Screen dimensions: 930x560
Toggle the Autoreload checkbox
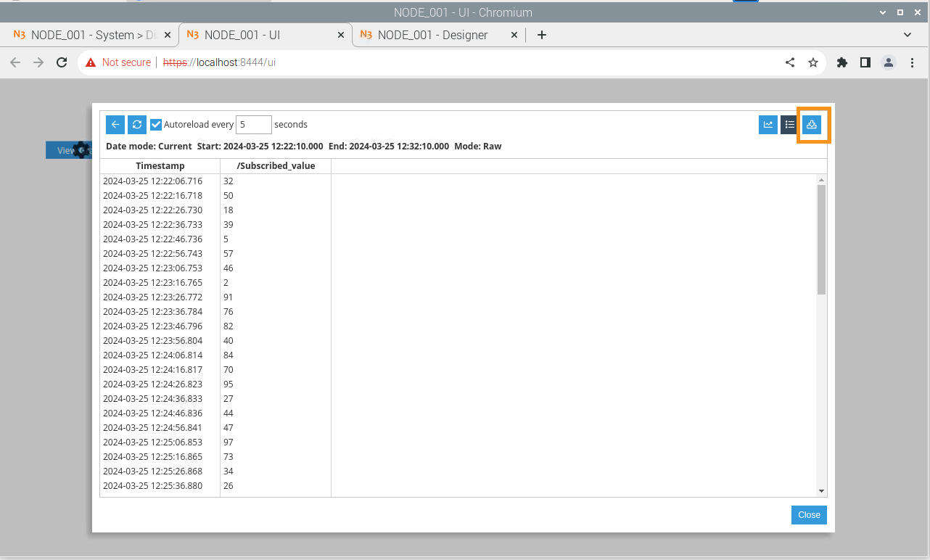coord(156,125)
